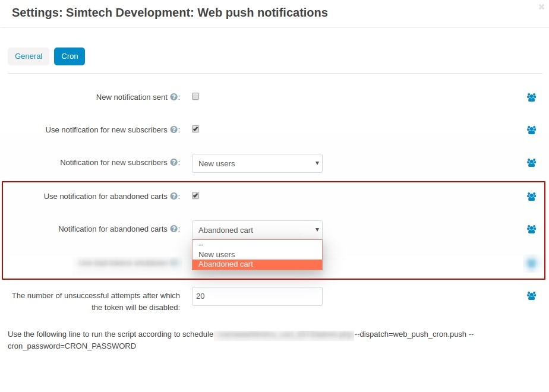Click the Web push notifications settings title

(x=170, y=12)
